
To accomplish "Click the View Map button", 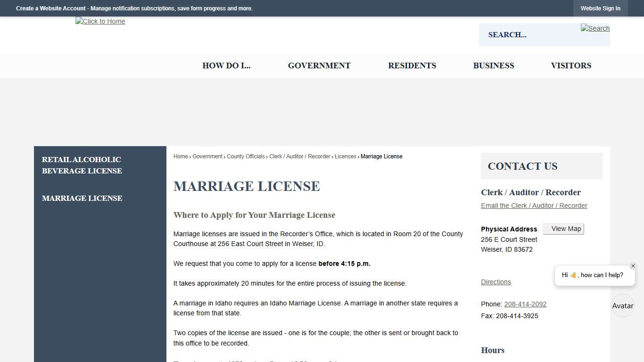I will [x=563, y=229].
